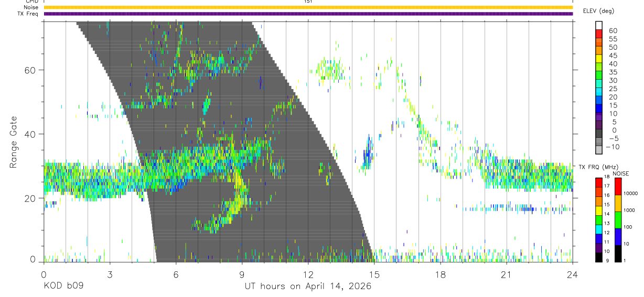The height and width of the screenshot is (297, 644).
Task: Pick the black bottom swatch in NOISE colorbar
Action: pyautogui.click(x=618, y=252)
